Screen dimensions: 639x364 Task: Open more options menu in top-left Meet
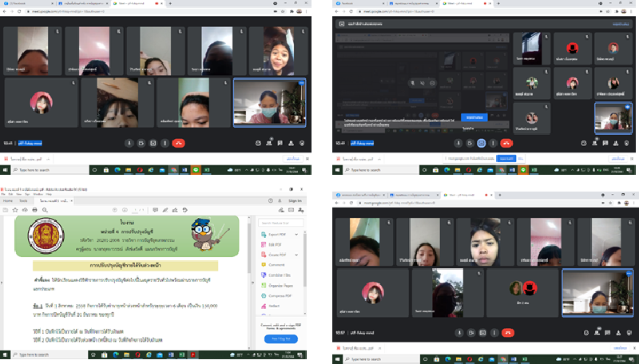[165, 143]
